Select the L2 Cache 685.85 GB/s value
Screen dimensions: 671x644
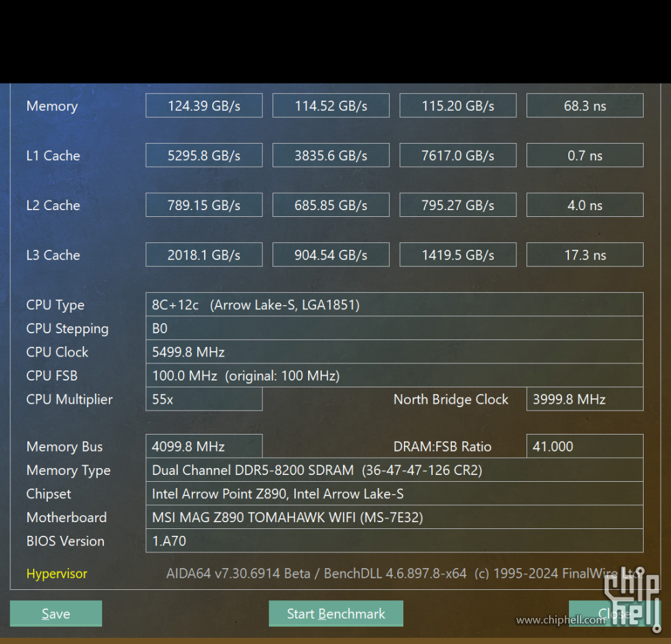(x=331, y=205)
